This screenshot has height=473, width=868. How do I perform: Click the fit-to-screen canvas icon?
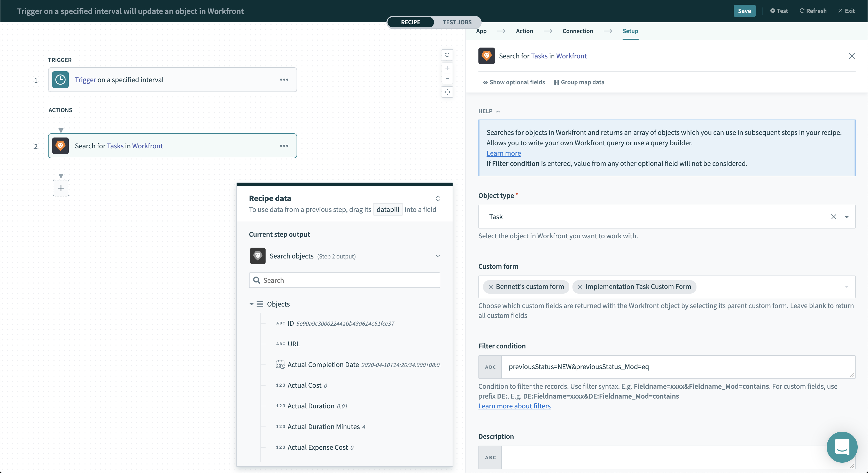click(x=447, y=92)
